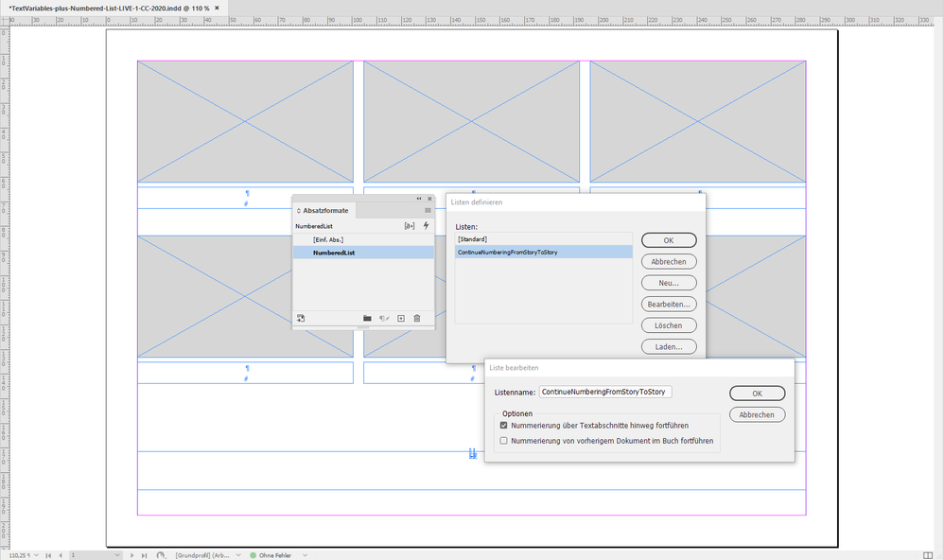Click the zoom percentage field
The image size is (944, 560).
point(19,555)
